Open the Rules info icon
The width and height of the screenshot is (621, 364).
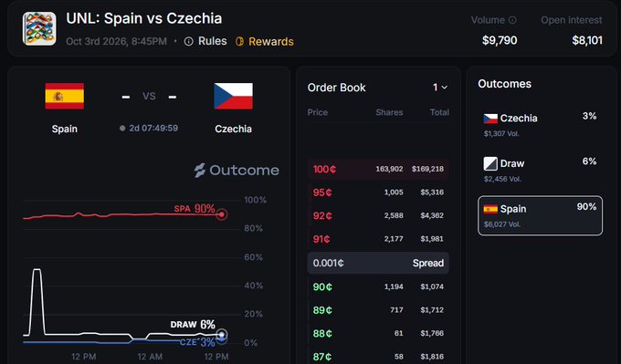[189, 42]
